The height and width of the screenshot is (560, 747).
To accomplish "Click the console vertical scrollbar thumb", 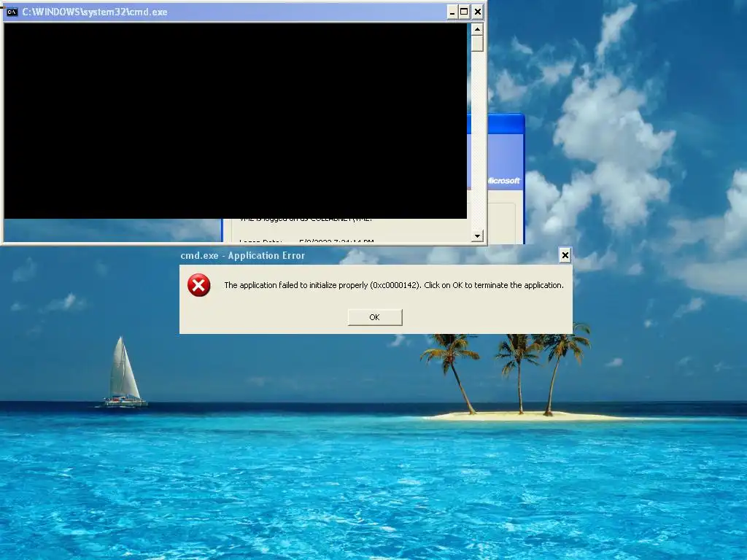I will click(477, 44).
